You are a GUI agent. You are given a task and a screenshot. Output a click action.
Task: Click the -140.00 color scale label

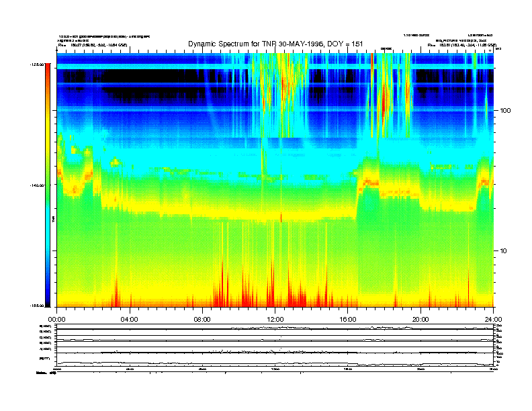(x=37, y=185)
